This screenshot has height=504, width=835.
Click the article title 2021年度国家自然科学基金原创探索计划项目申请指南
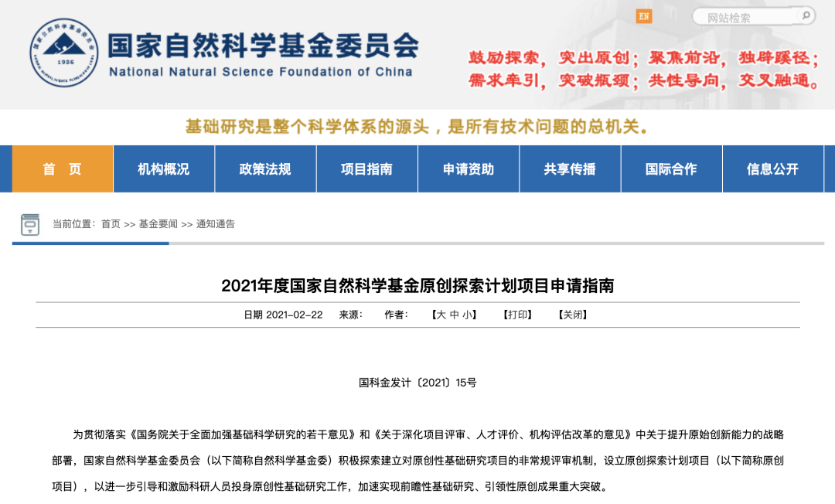tap(417, 286)
